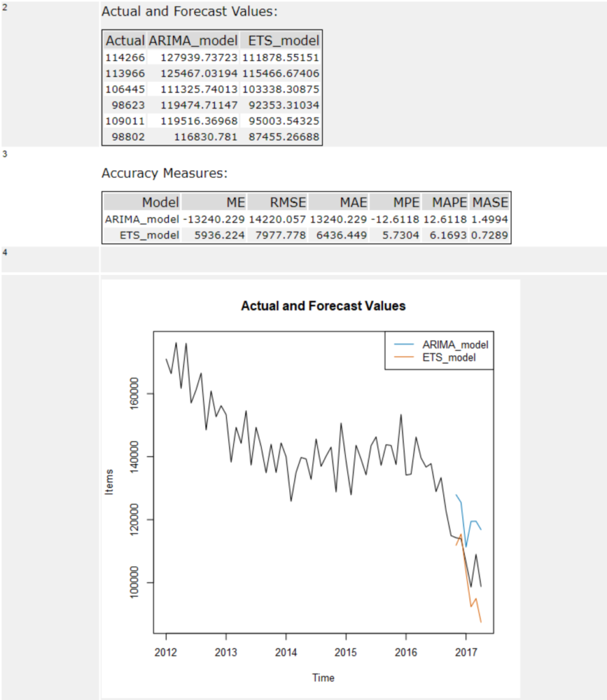
Task: Select actual value 106445
Action: (125, 90)
